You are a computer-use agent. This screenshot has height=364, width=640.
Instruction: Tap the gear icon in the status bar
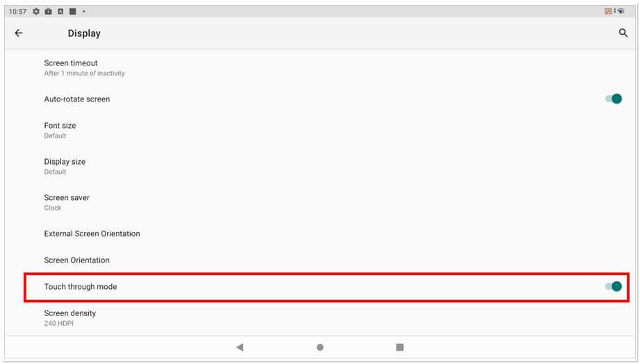pos(36,11)
